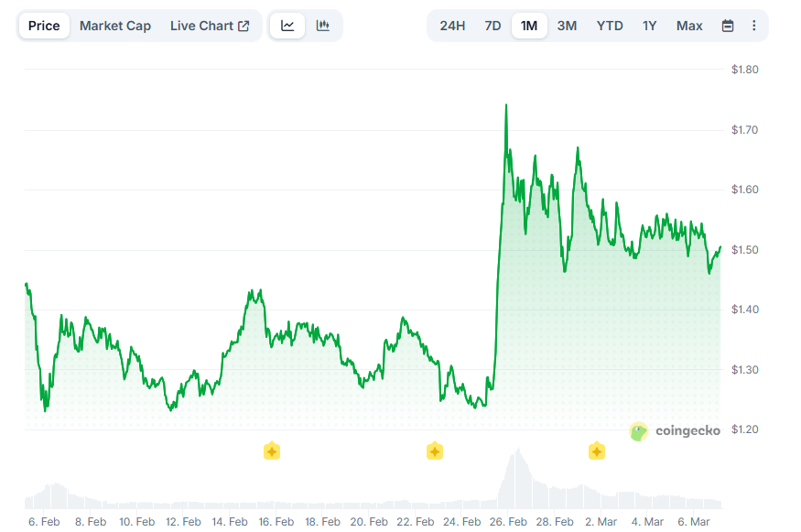
Task: Click the news marker near 2. Mar
Action: click(x=596, y=451)
